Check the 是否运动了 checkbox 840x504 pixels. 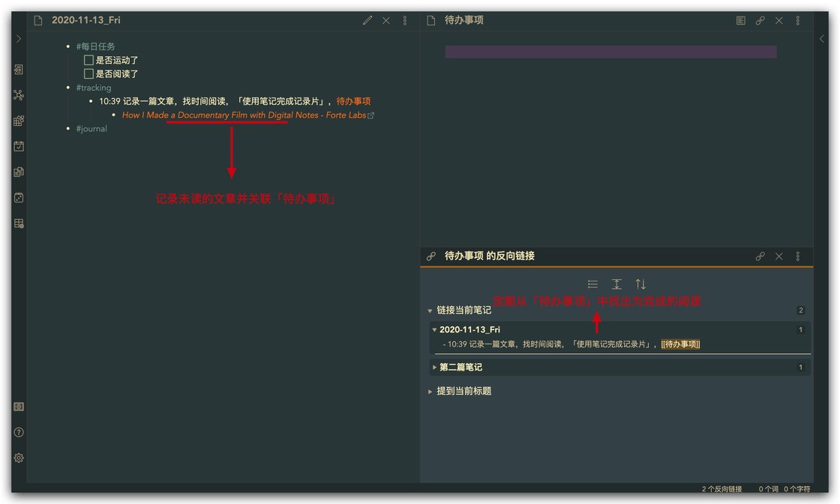[x=89, y=60]
